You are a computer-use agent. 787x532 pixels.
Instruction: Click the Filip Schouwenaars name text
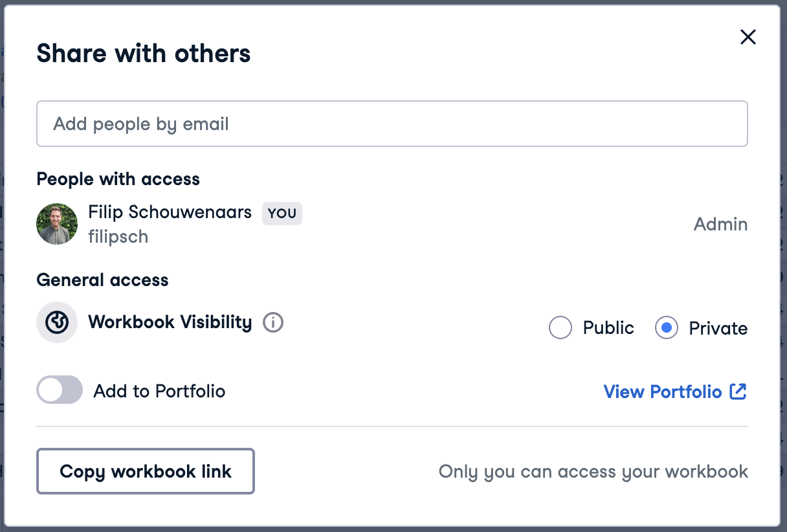coord(170,212)
